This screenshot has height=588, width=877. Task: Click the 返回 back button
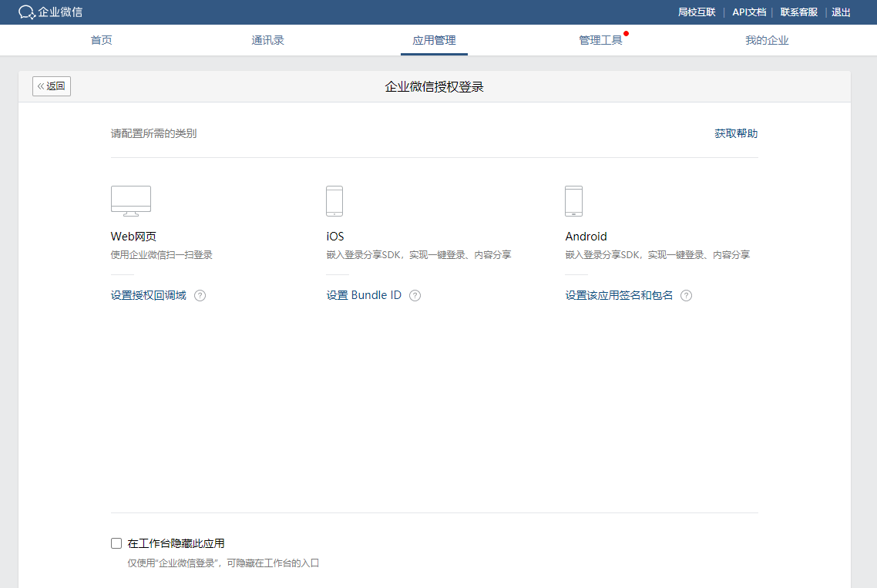pyautogui.click(x=52, y=86)
